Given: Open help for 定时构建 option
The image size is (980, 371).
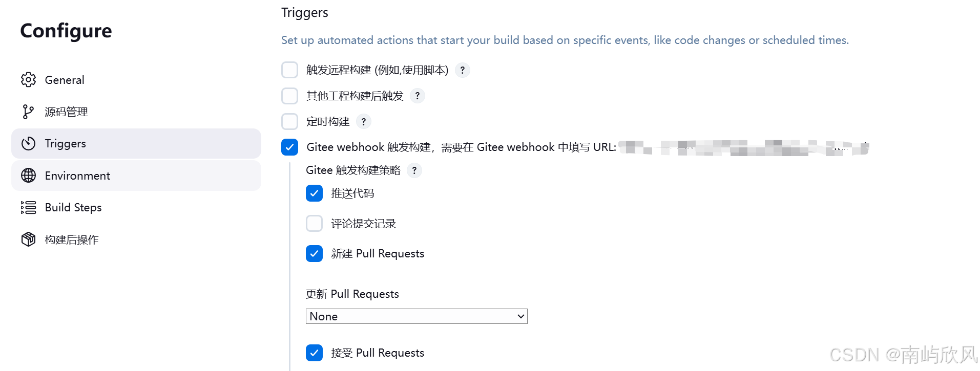Looking at the screenshot, I should coord(364,121).
